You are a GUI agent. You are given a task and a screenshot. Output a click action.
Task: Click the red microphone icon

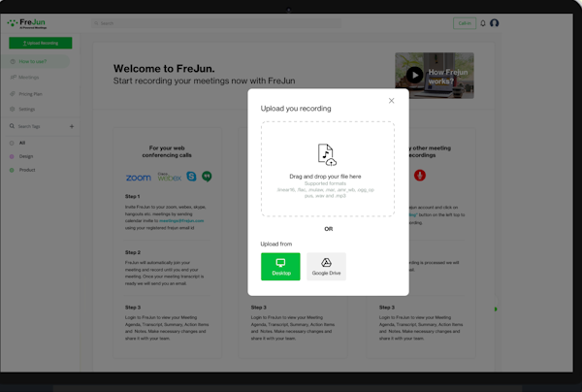coord(420,176)
